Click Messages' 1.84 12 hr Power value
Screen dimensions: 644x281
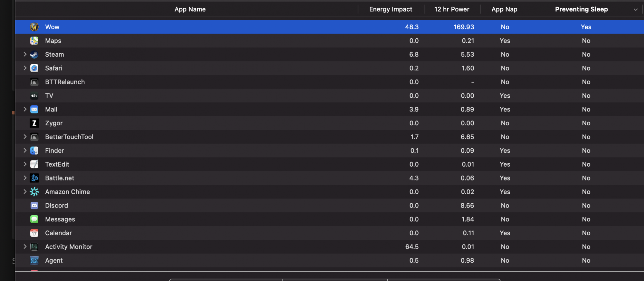tap(468, 219)
